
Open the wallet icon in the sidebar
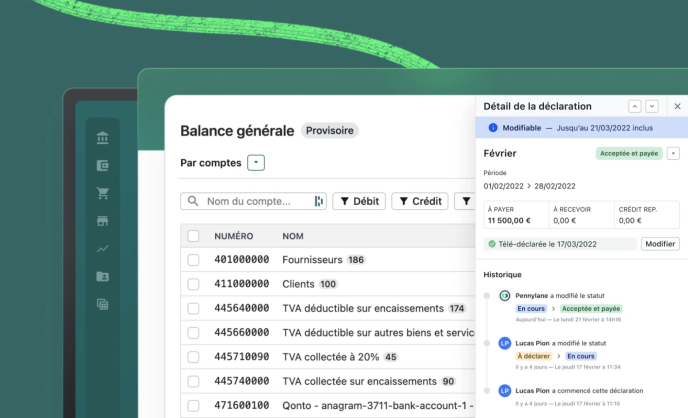(102, 165)
